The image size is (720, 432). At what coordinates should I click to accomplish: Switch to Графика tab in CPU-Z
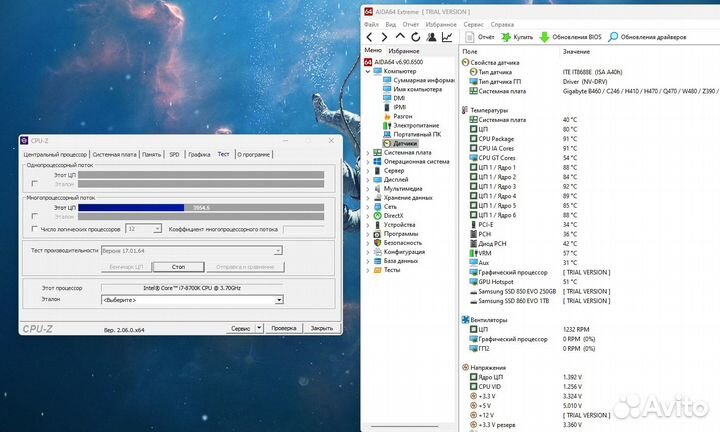[x=199, y=154]
